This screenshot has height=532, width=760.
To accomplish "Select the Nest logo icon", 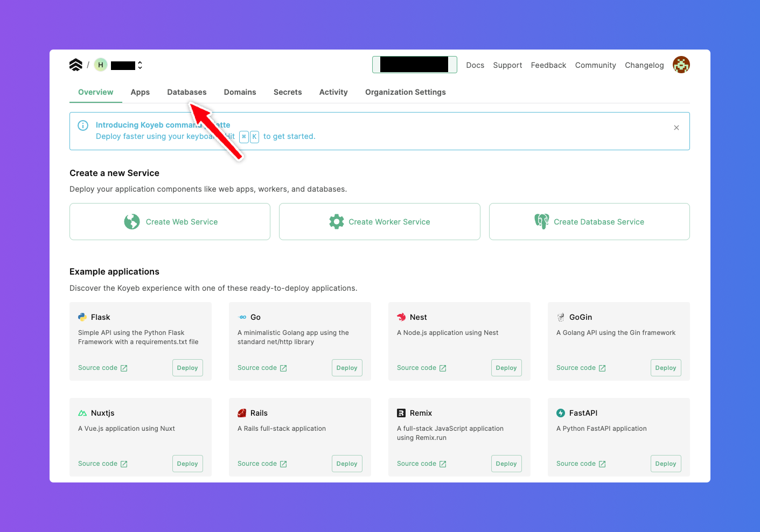I will (x=401, y=317).
